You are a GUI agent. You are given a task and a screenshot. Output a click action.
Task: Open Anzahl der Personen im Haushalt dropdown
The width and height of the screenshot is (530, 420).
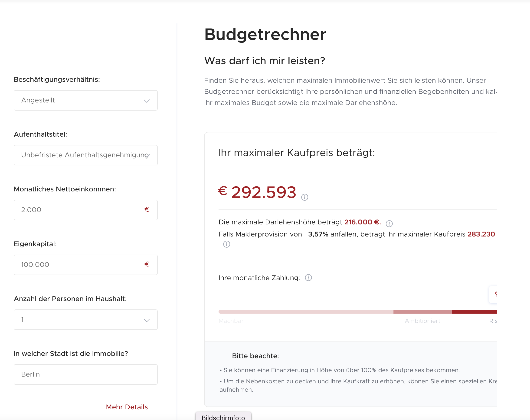point(85,320)
